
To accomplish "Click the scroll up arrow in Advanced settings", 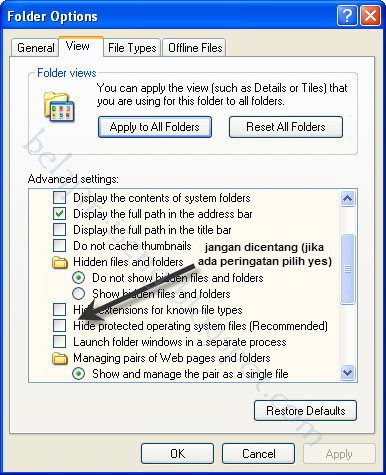I will pos(347,199).
